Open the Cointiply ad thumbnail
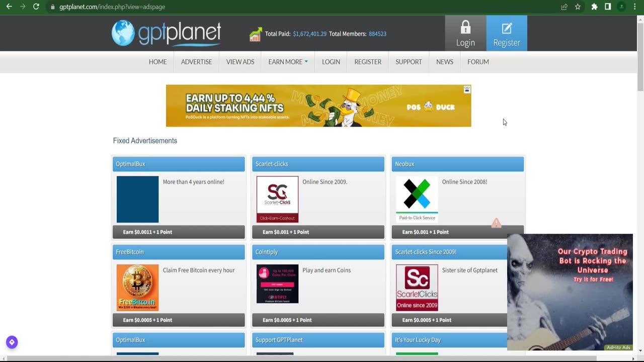The height and width of the screenshot is (362, 644). tap(277, 284)
